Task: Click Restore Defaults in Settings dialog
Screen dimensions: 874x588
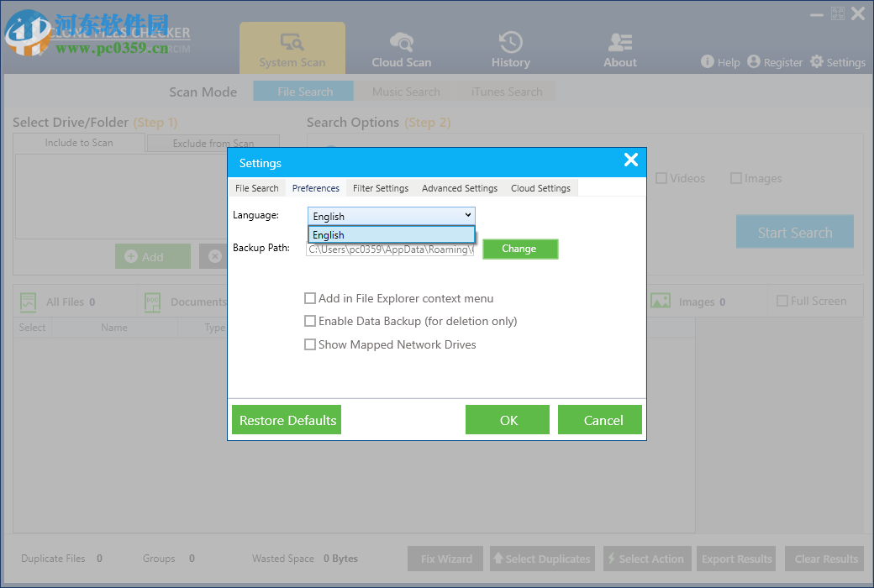Action: pos(286,419)
